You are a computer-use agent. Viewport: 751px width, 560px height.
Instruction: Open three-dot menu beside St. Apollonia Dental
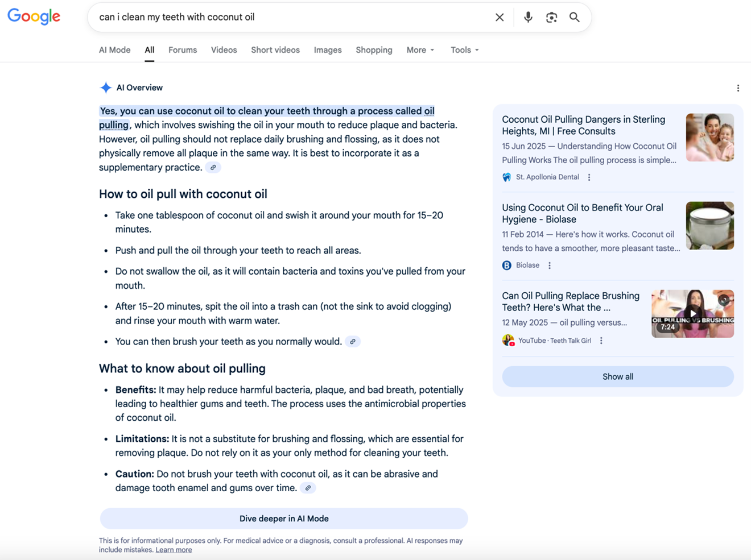(589, 177)
